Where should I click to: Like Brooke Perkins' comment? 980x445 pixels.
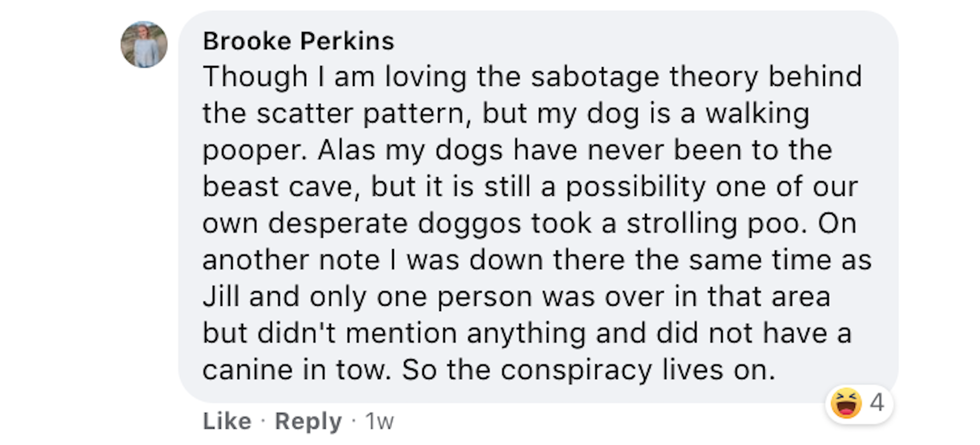227,421
